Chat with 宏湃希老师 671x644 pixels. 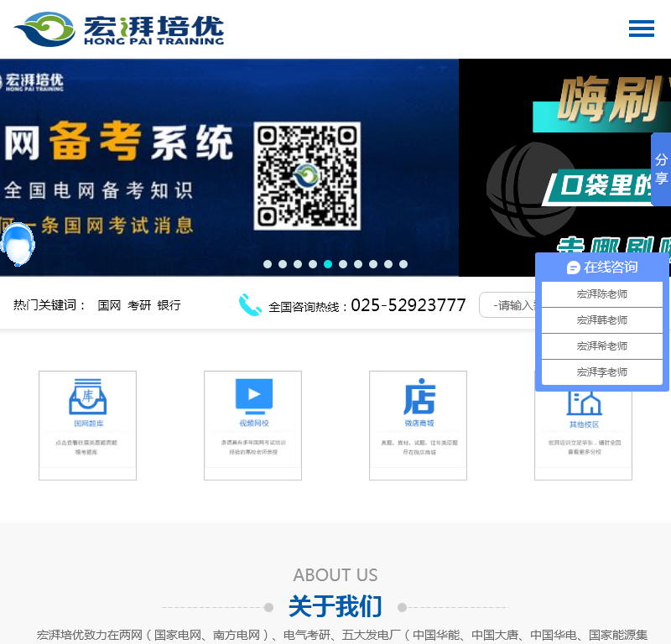click(x=602, y=346)
